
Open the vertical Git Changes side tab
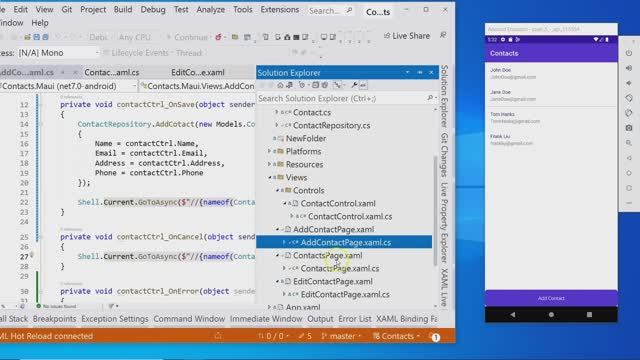point(444,155)
